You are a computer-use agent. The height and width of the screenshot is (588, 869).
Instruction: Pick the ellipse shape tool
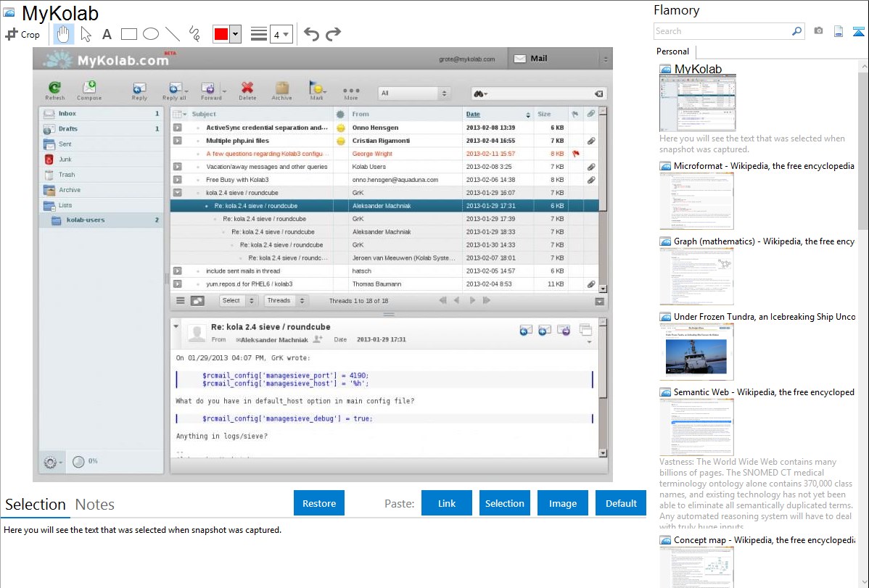pos(150,34)
